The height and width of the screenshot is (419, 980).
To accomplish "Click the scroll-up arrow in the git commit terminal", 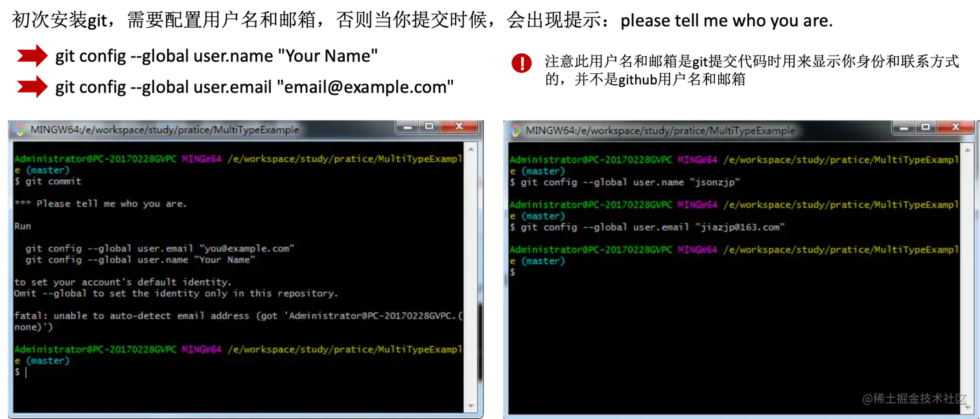I will coord(471,150).
